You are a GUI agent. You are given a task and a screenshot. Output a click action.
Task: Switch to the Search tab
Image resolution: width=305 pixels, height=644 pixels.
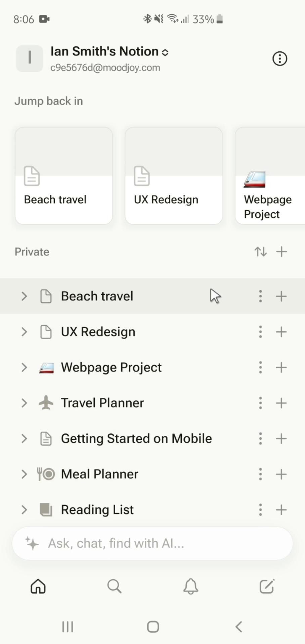(x=114, y=586)
